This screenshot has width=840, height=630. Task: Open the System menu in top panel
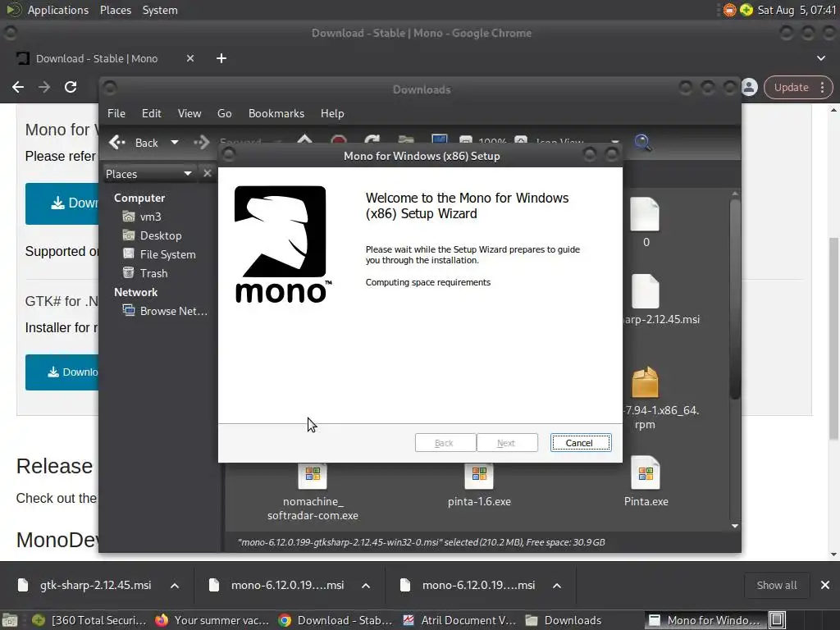[160, 10]
